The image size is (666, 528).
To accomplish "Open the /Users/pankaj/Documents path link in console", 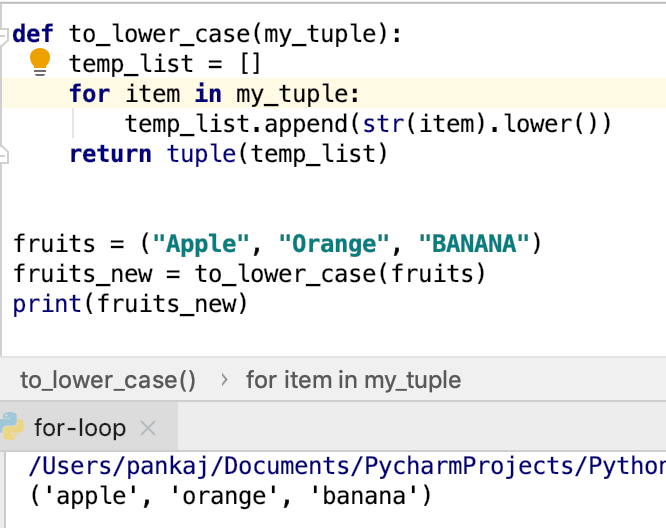I will click(x=347, y=466).
